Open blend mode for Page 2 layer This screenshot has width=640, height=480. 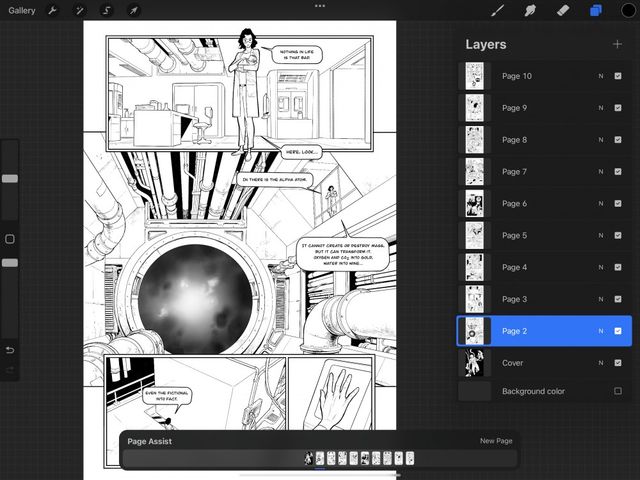point(601,331)
